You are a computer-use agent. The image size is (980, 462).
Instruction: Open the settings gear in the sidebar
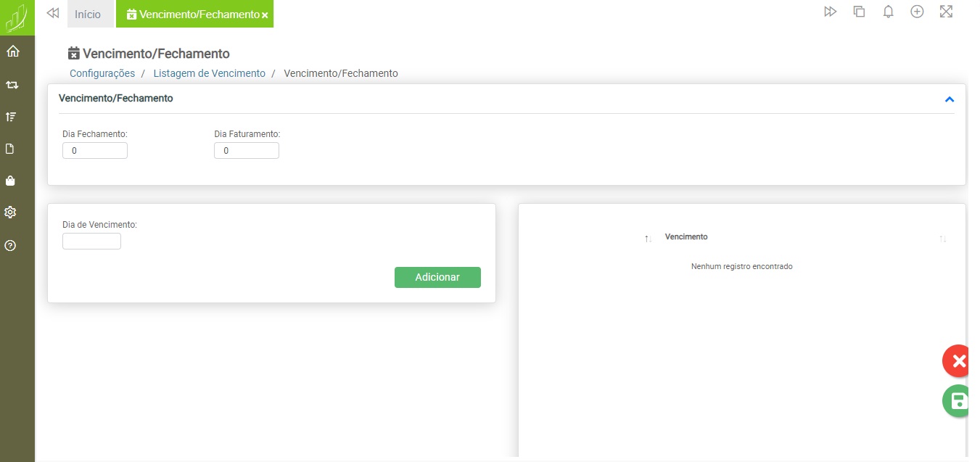[10, 213]
